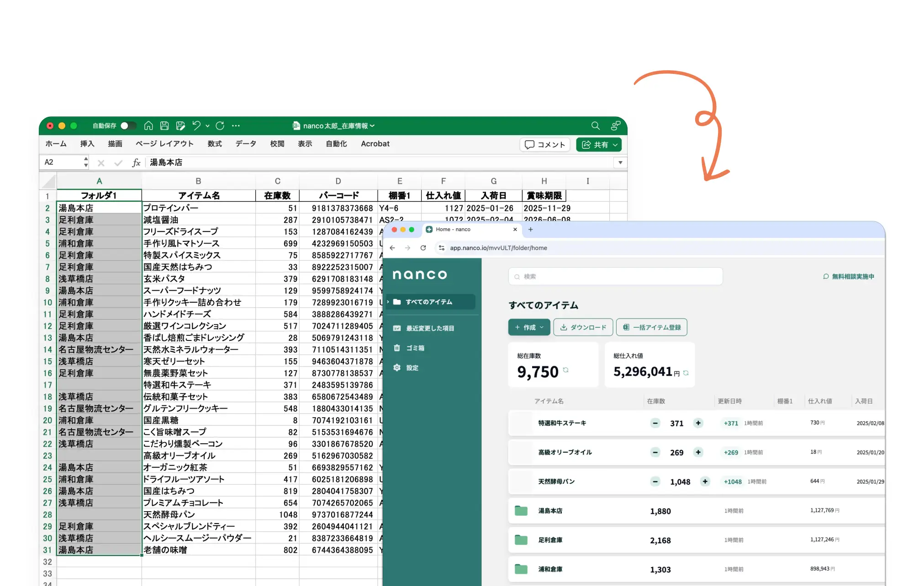924x586 pixels.
Task: Click the 共有 share button in Excel
Action: pos(599,145)
